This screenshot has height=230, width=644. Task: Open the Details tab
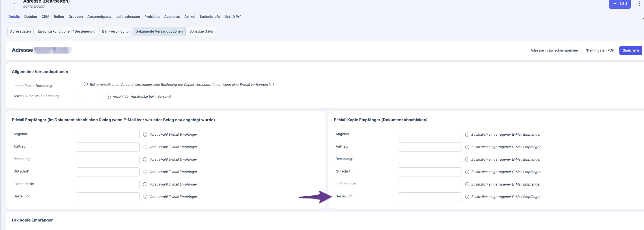pos(14,17)
